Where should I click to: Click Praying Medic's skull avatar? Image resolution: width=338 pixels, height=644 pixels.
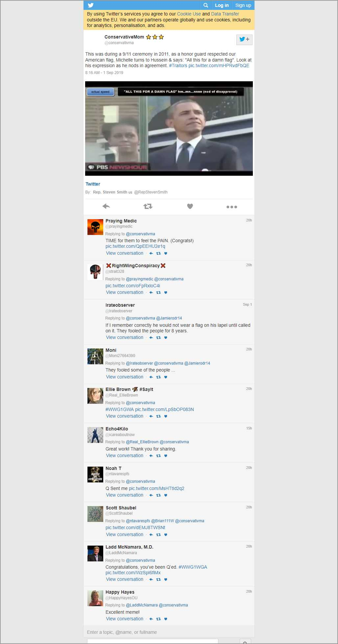point(95,227)
